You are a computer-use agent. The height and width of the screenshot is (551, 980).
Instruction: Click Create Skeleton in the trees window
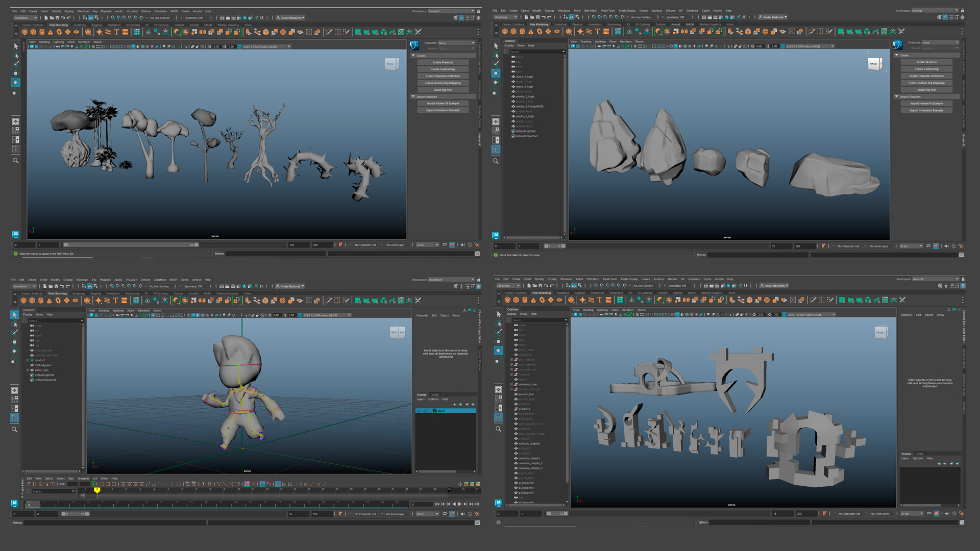[x=443, y=62]
